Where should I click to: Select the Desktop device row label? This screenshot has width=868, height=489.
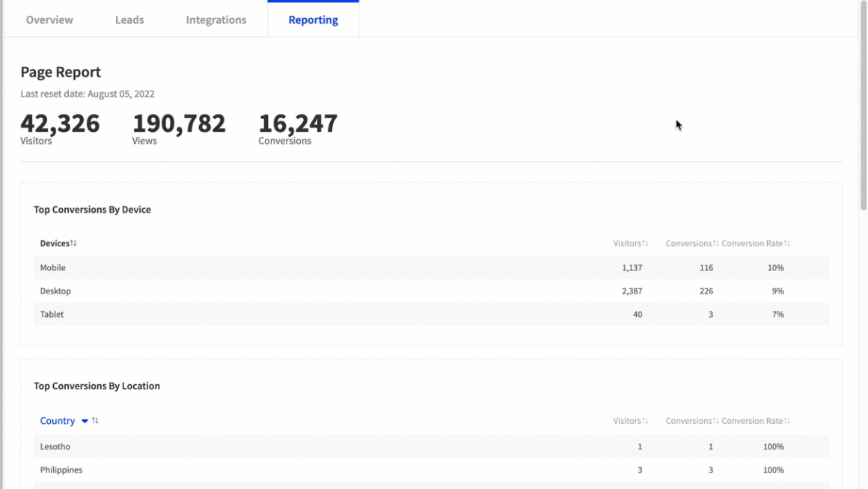[55, 291]
